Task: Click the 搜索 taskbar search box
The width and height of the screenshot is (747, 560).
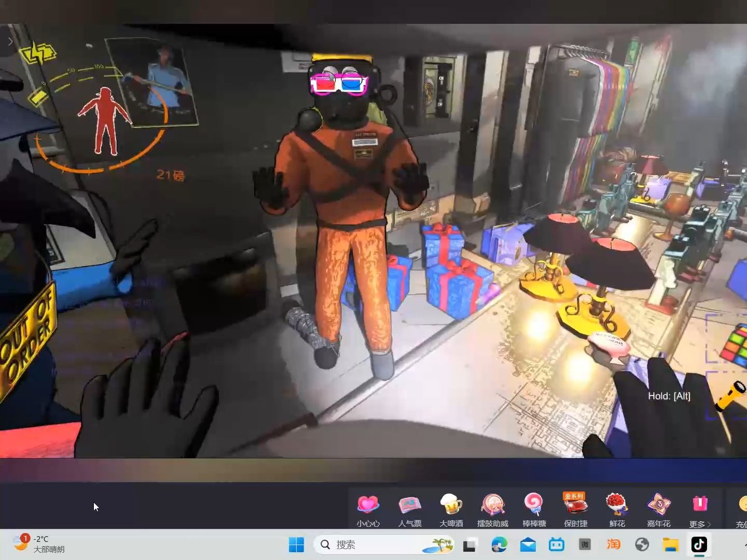Action: (384, 544)
